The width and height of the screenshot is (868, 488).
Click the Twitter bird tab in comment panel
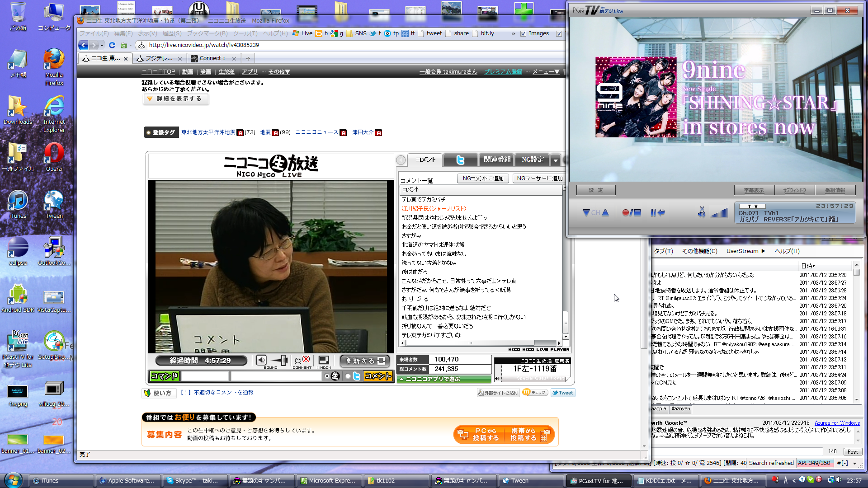[x=460, y=160]
